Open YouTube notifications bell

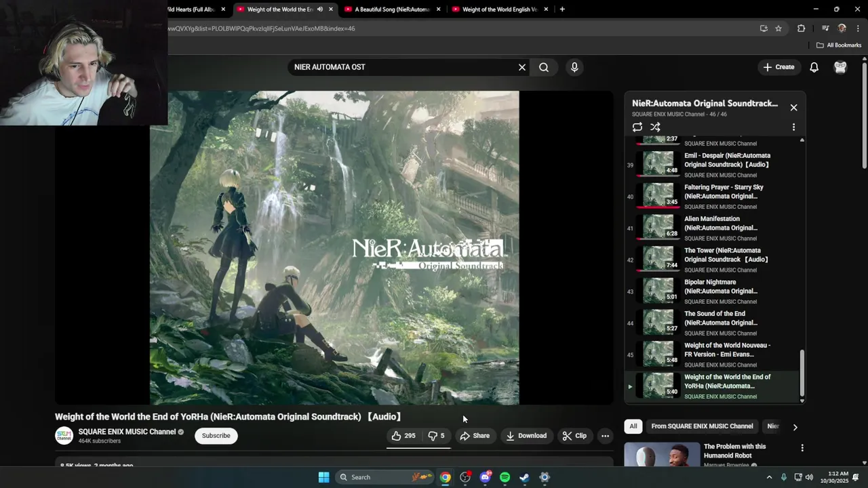[814, 67]
